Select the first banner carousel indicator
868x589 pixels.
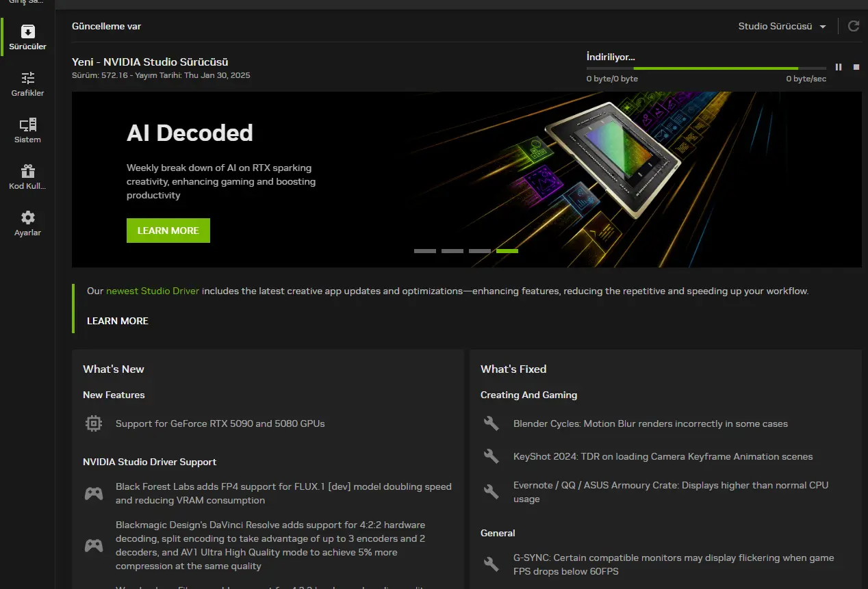[x=425, y=251]
